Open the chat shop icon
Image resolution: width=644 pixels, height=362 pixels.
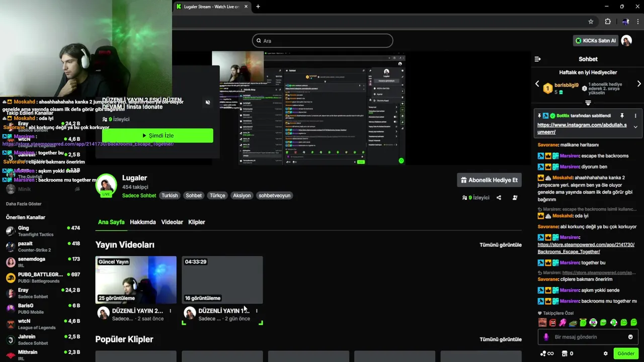pyautogui.click(x=565, y=353)
